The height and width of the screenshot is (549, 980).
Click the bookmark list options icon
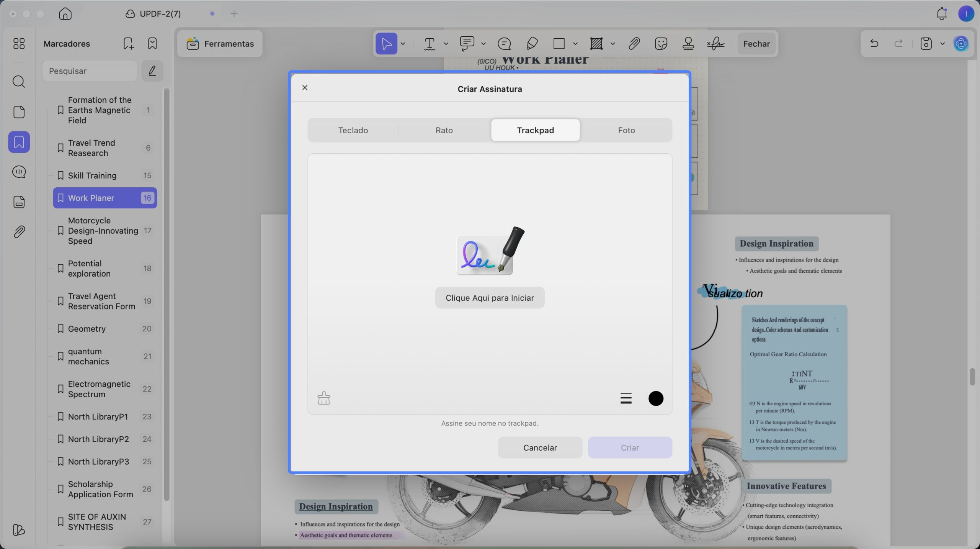click(152, 44)
